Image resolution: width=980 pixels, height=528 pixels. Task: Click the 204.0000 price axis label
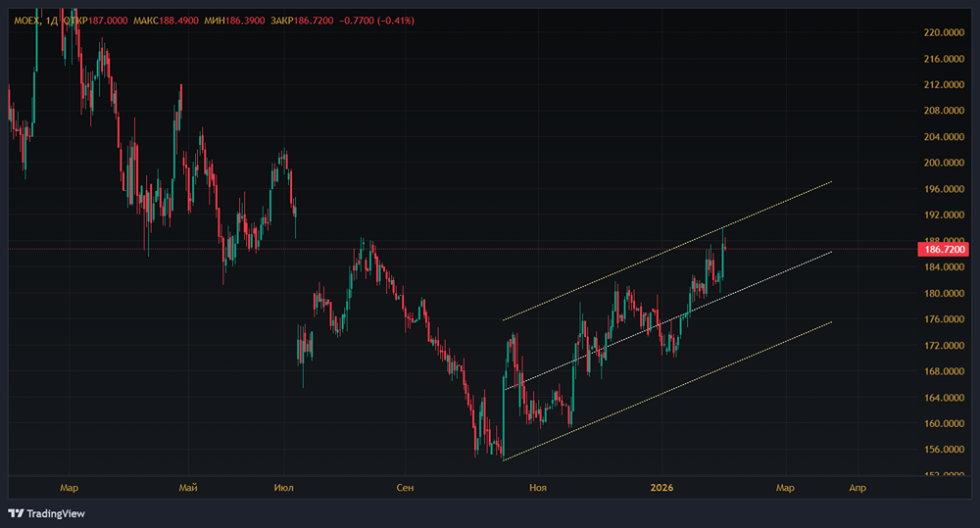click(944, 137)
